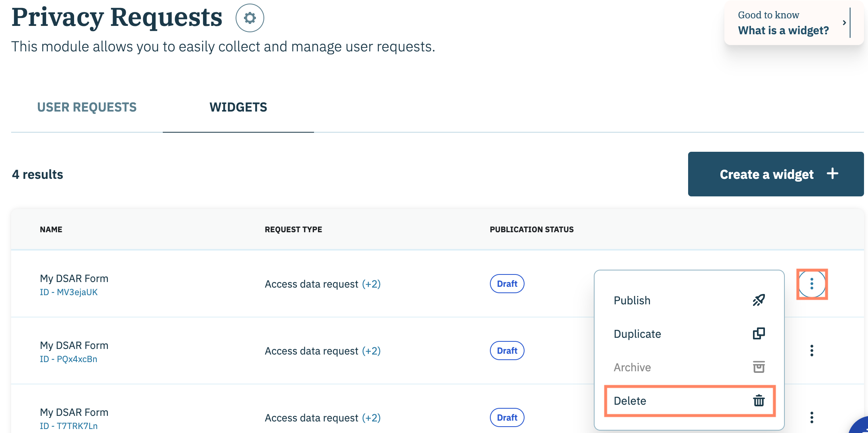Switch to the User Requests tab
This screenshot has height=433, width=868.
[87, 107]
